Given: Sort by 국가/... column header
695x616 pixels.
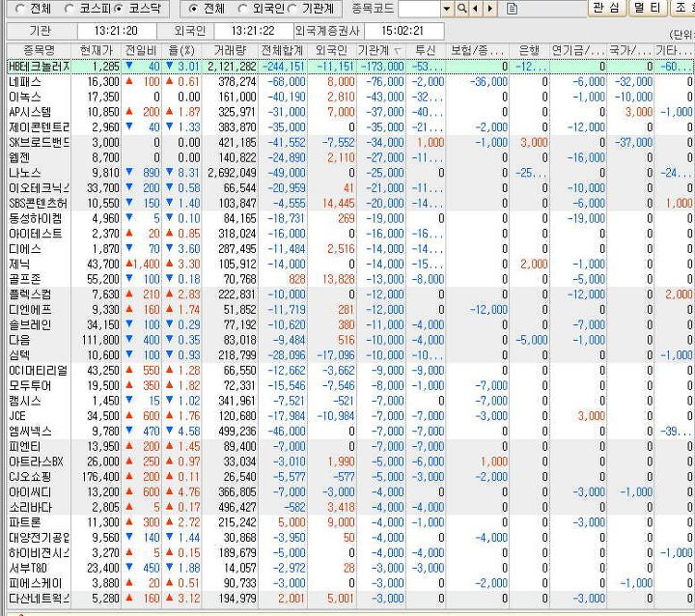Looking at the screenshot, I should (x=629, y=50).
